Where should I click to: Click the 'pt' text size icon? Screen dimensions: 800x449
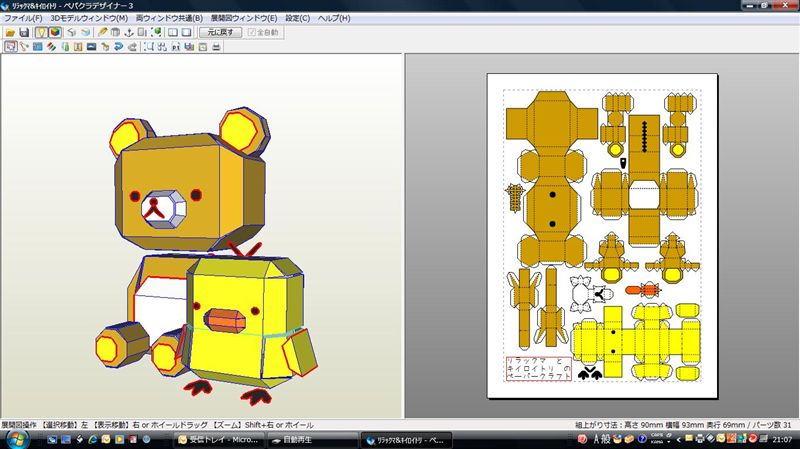[176, 47]
